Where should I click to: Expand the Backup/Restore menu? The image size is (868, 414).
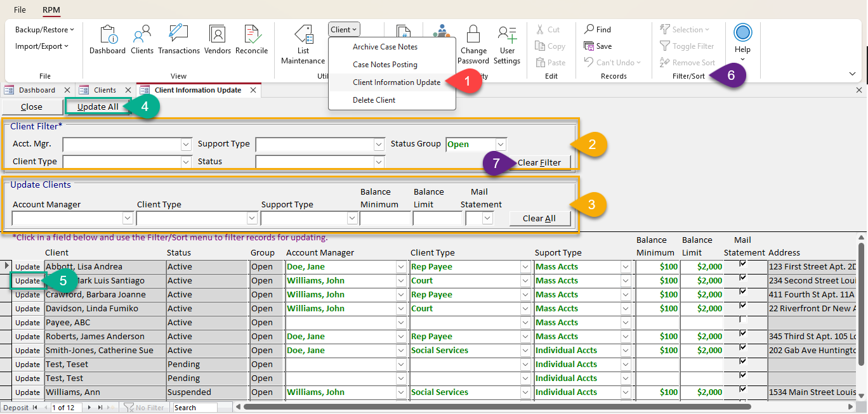[x=44, y=30]
